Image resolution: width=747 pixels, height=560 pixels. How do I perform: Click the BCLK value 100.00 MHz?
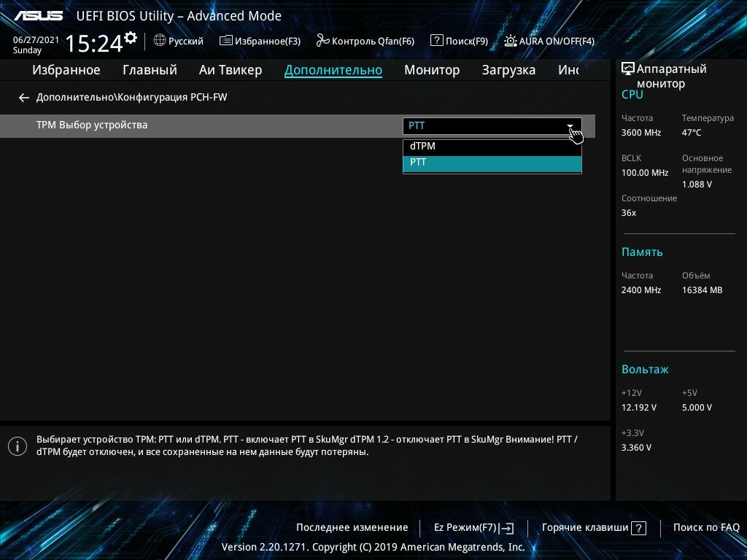pos(645,173)
